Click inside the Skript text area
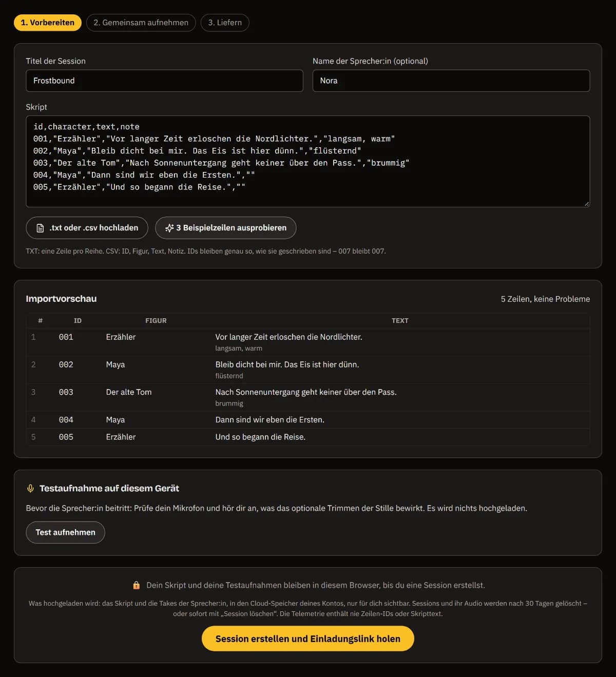 308,161
